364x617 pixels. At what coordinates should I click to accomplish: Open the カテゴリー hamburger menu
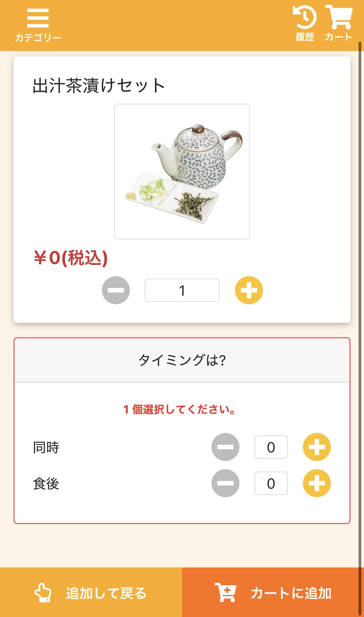click(x=38, y=25)
